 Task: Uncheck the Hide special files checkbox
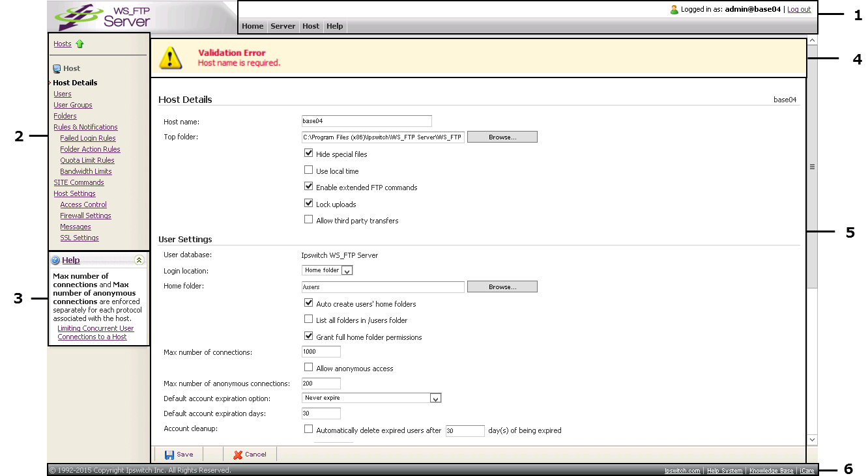[309, 154]
